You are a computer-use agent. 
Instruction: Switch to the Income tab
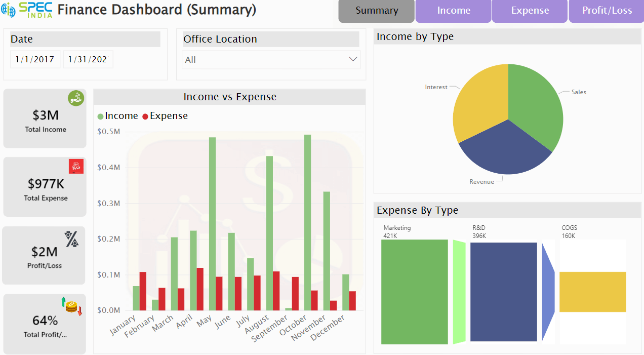click(x=453, y=11)
